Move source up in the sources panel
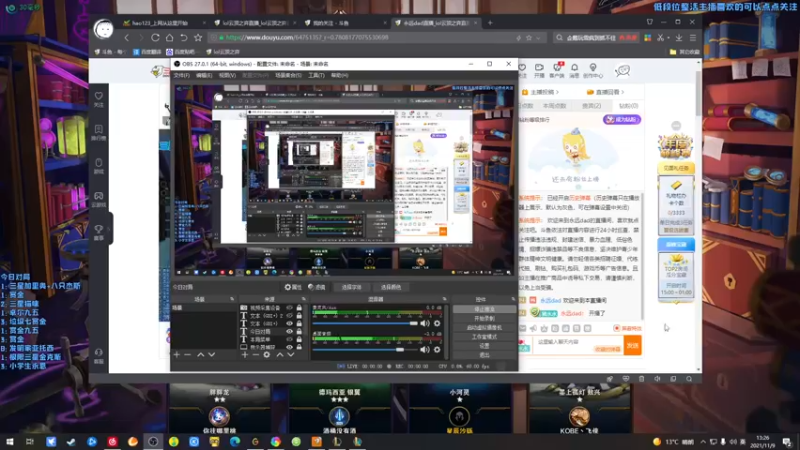This screenshot has height=450, width=800. point(280,354)
